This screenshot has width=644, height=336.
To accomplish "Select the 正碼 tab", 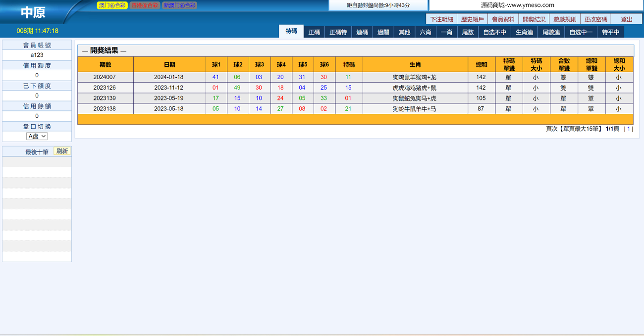I will [x=314, y=32].
